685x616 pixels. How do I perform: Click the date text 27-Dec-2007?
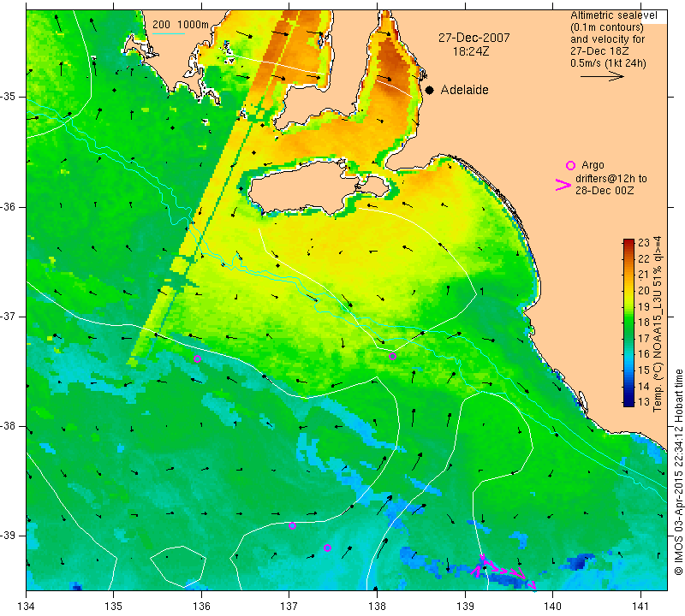tap(474, 38)
